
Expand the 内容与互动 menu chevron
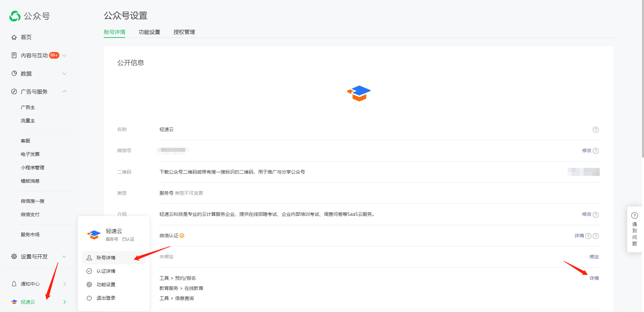pyautogui.click(x=64, y=56)
